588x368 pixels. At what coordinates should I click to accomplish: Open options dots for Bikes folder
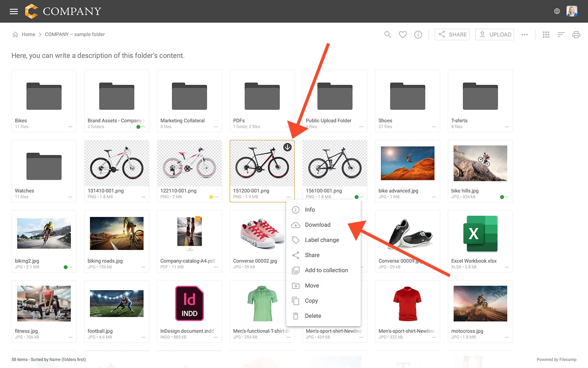point(70,127)
